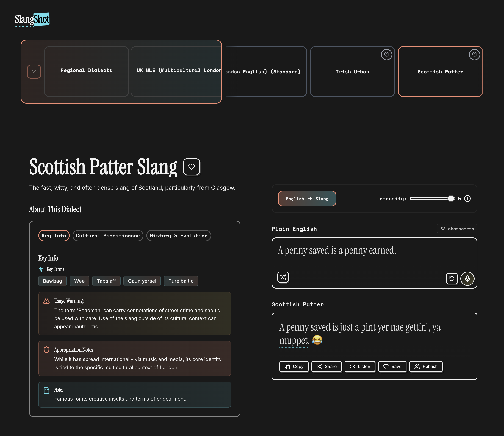Toggle heart on Scottish Patter card
The width and height of the screenshot is (504, 436).
[x=474, y=55]
